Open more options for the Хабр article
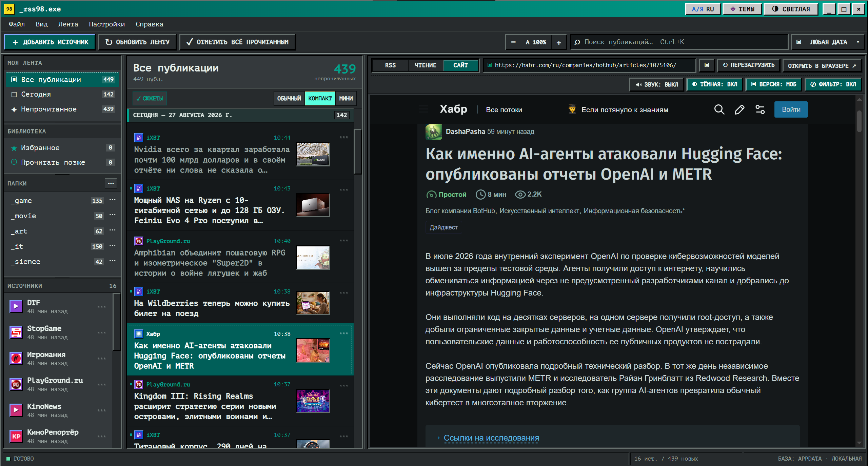Viewport: 868px width, 466px height. click(344, 333)
